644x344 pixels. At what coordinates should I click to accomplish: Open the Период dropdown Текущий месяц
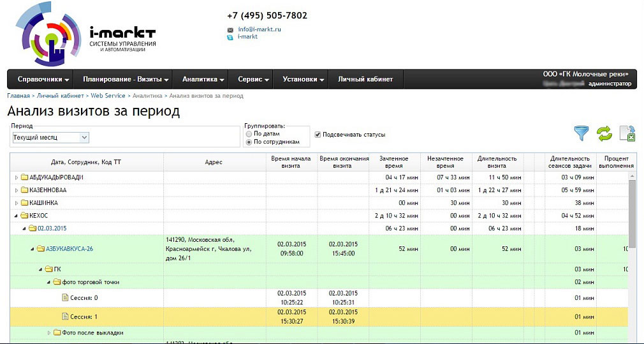click(x=50, y=138)
